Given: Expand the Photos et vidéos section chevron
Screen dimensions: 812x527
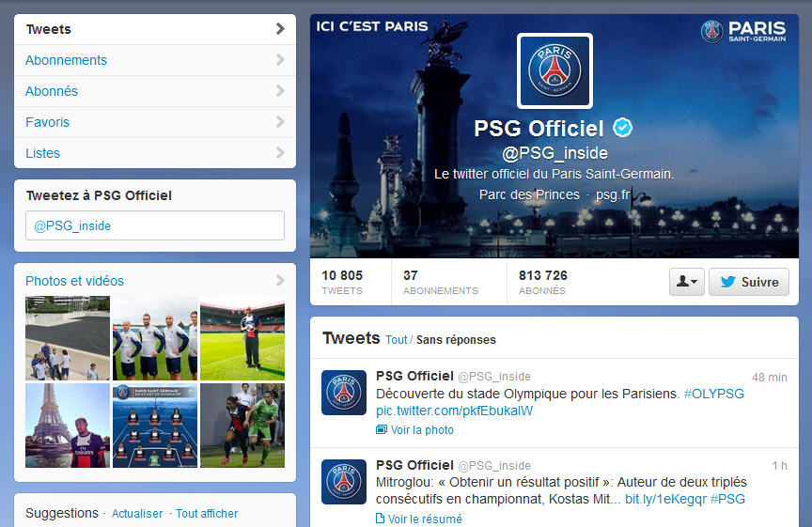Looking at the screenshot, I should (280, 281).
